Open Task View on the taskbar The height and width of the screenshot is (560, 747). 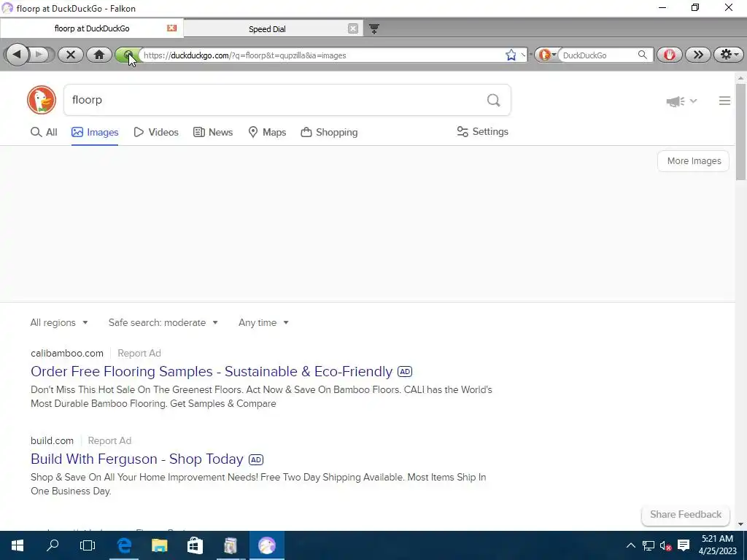[88, 545]
